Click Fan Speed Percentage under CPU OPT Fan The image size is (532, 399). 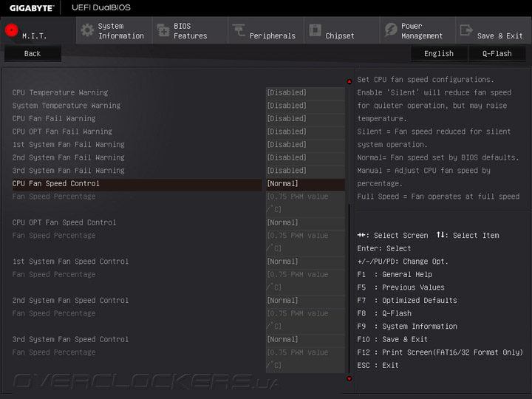tap(54, 236)
